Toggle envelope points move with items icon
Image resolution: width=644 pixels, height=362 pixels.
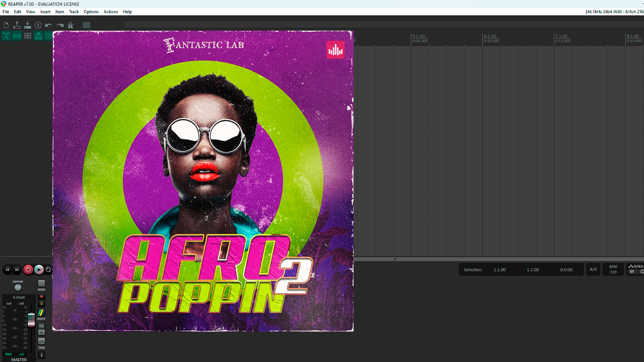(38, 36)
